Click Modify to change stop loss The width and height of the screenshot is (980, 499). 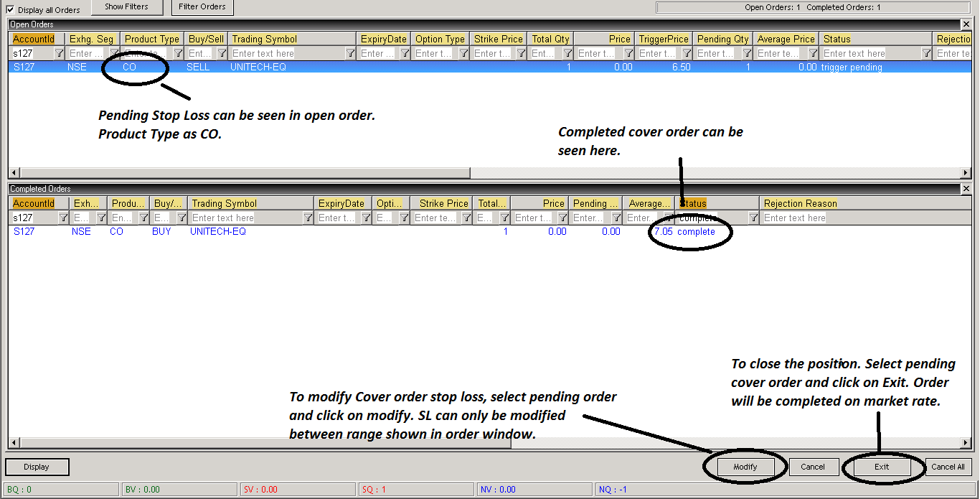pyautogui.click(x=745, y=467)
